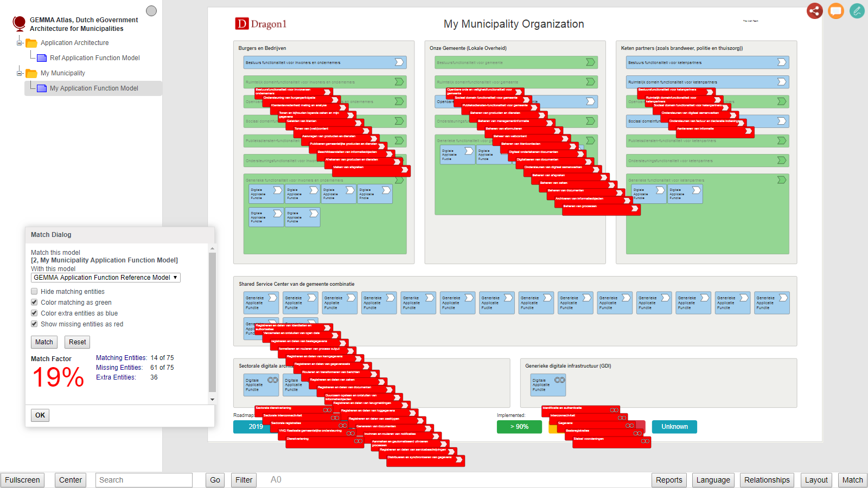Click the Dragon1 logo
Screen dimensions: 868x488
[260, 24]
